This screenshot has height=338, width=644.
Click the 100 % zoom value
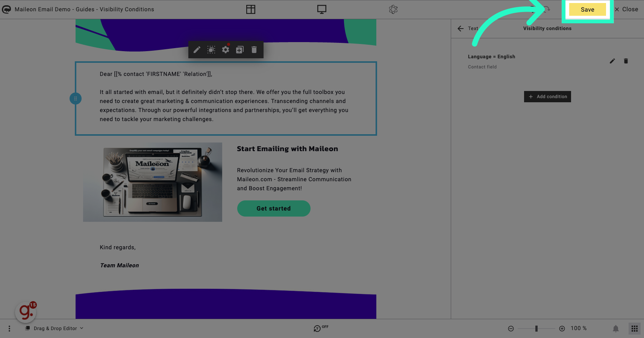(x=579, y=328)
